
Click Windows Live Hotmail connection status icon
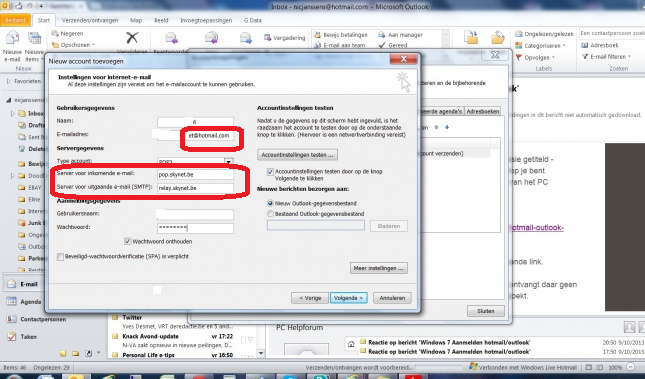coord(473,367)
